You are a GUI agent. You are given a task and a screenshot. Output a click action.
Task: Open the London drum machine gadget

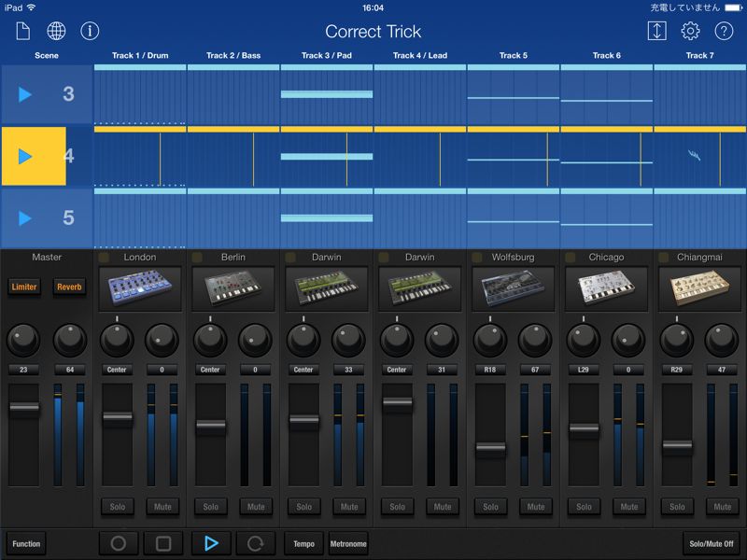coord(140,288)
